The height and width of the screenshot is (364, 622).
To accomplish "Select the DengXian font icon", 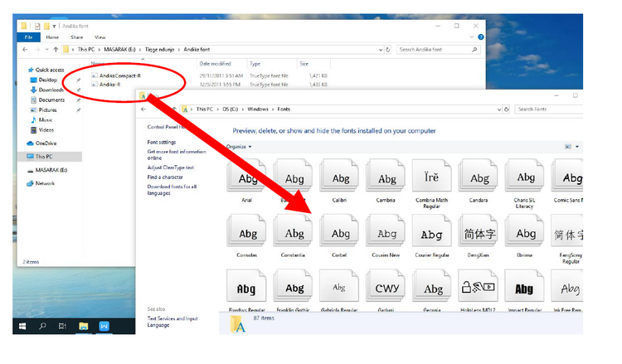I will pos(479,234).
